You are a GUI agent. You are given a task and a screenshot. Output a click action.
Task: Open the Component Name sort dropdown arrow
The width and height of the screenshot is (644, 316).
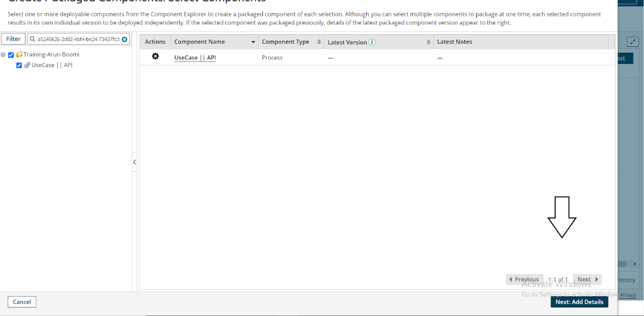[x=253, y=42]
